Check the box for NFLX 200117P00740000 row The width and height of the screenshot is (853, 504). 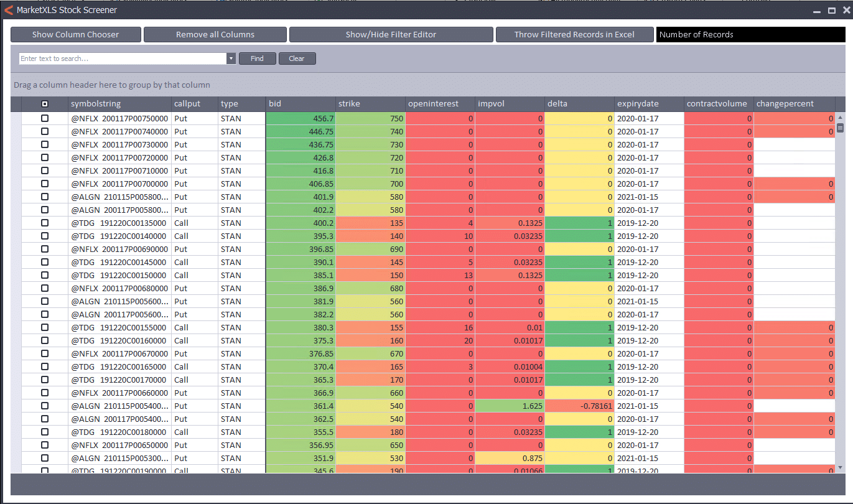point(44,131)
